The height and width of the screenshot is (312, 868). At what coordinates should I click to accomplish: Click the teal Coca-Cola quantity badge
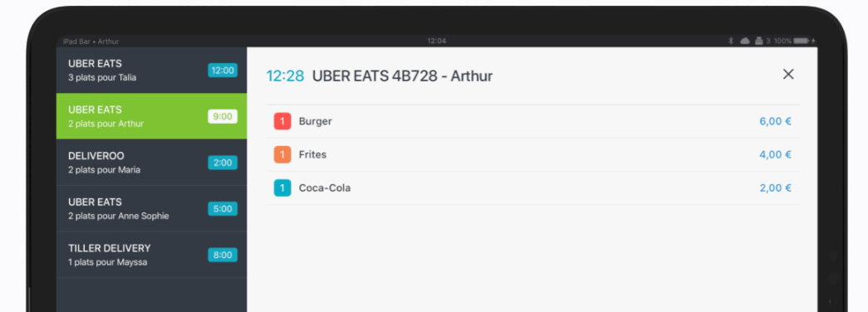282,188
